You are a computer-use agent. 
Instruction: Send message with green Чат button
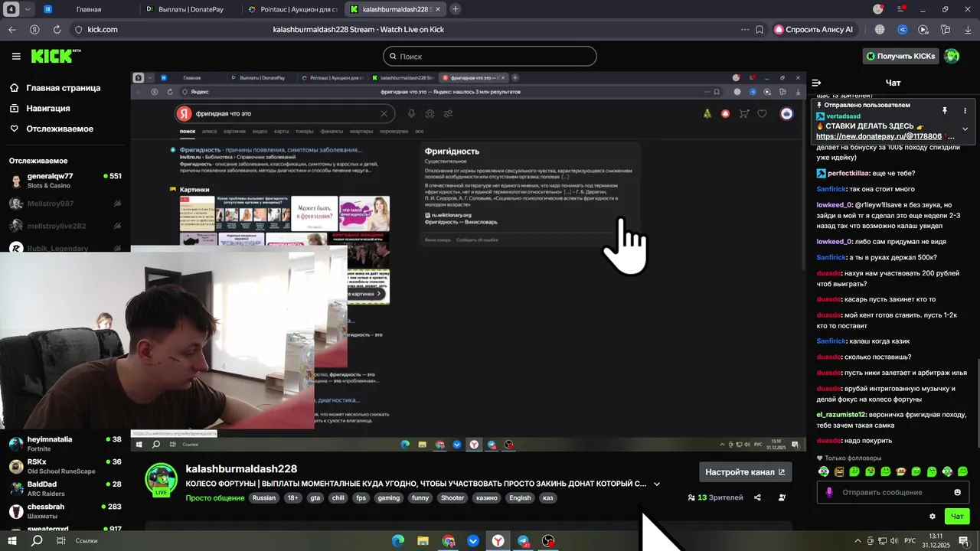(x=957, y=517)
